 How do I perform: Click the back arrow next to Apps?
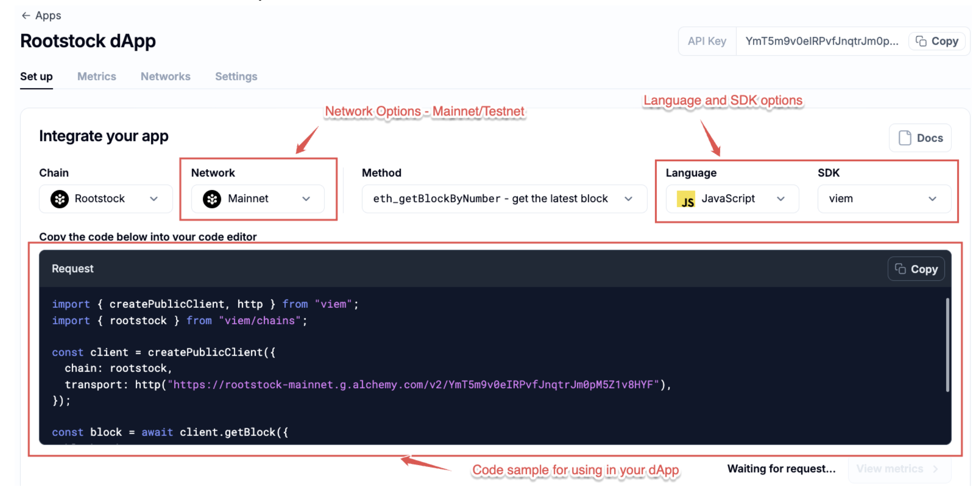click(x=26, y=16)
